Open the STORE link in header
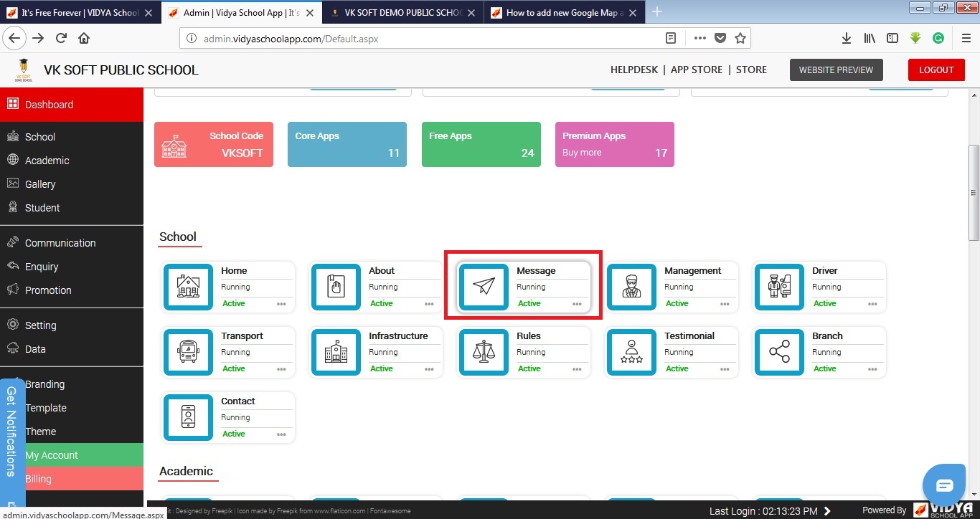This screenshot has height=519, width=980. coord(751,70)
